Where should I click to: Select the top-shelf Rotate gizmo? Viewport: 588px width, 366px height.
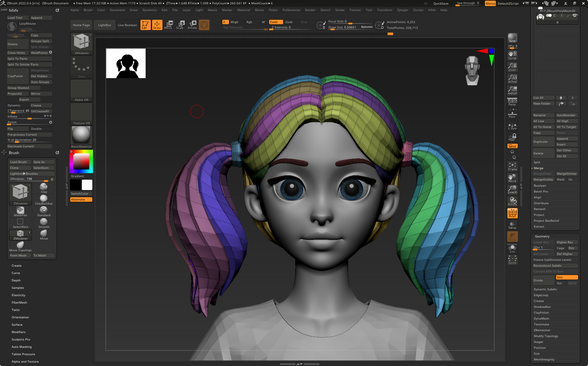(192, 25)
